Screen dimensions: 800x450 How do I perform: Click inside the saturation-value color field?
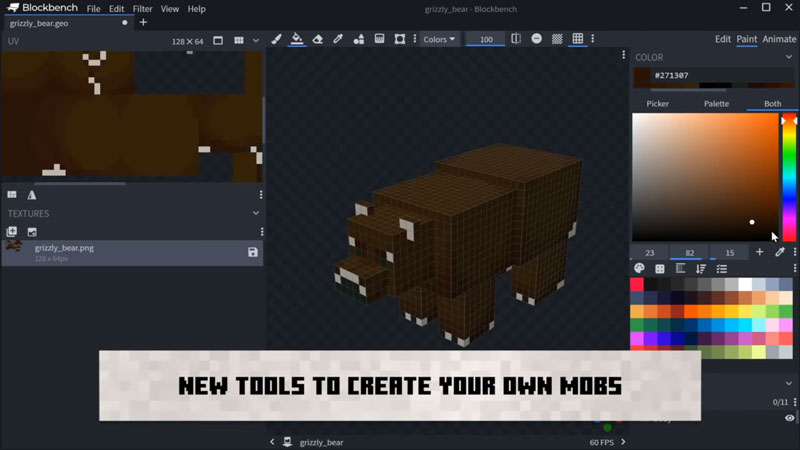tap(706, 177)
